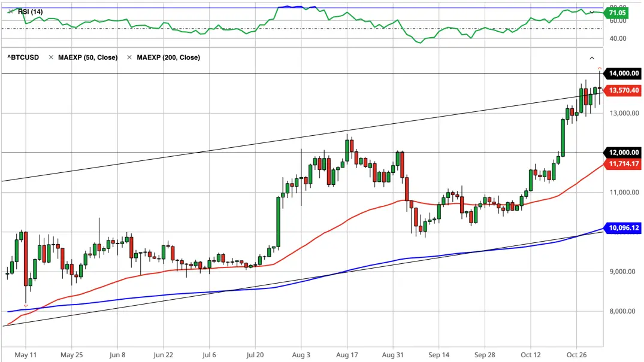Click the MAEXP (50, Close) legend label
The width and height of the screenshot is (644, 362).
tap(88, 57)
